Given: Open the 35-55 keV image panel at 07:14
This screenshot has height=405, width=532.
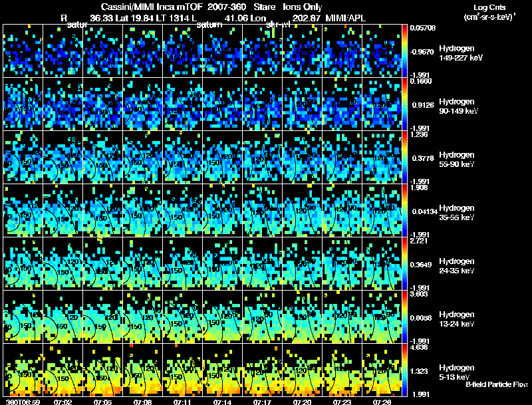Looking at the screenshot, I should 223,210.
